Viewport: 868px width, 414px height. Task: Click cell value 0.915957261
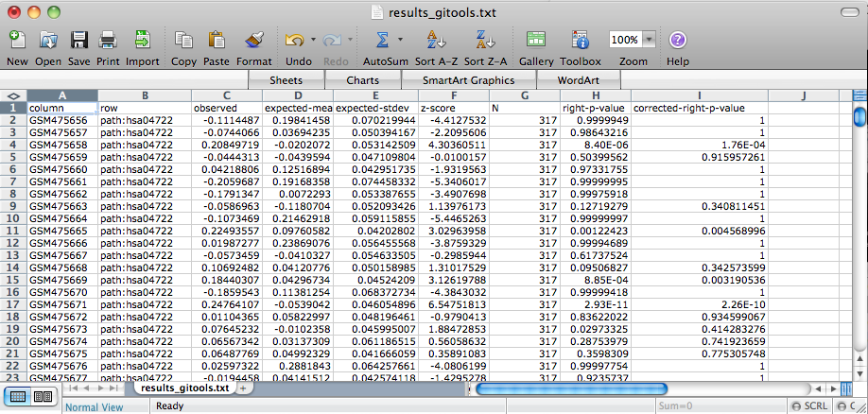(x=700, y=157)
